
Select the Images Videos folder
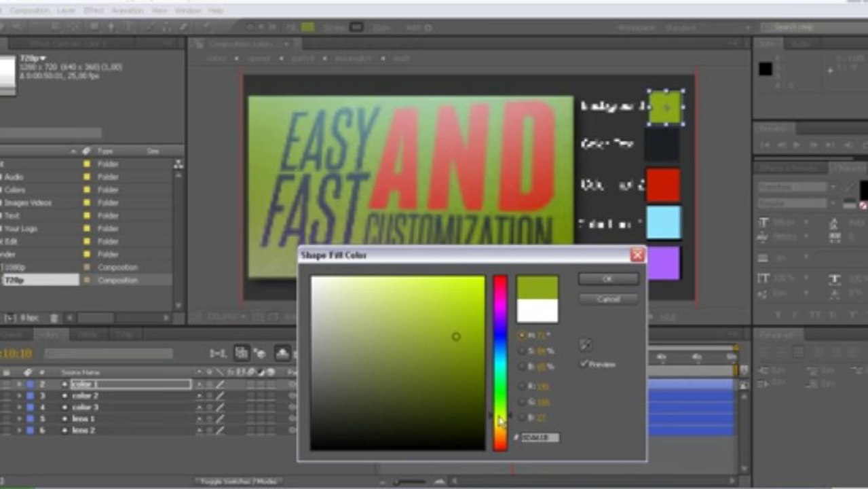(x=28, y=202)
